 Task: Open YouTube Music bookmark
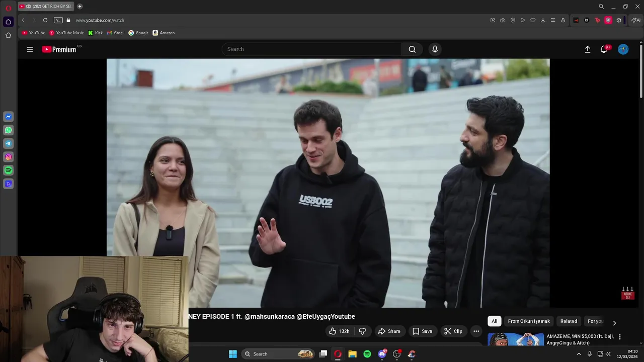click(66, 33)
